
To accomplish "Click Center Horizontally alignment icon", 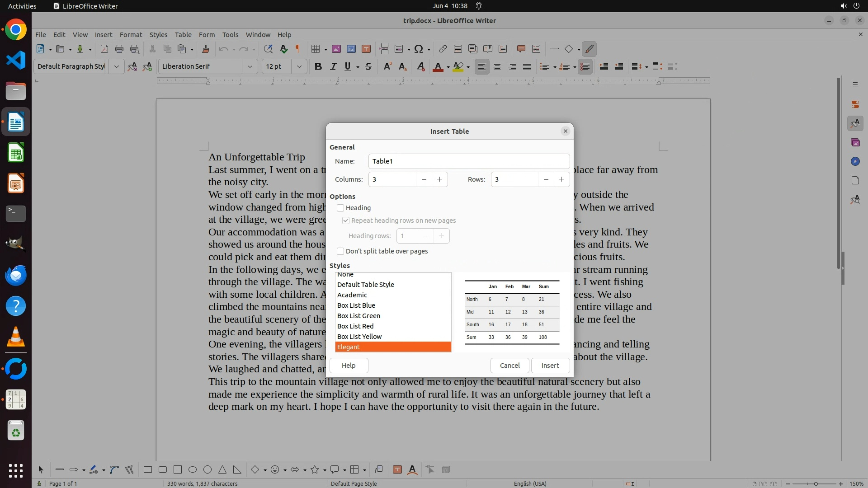I will point(497,66).
